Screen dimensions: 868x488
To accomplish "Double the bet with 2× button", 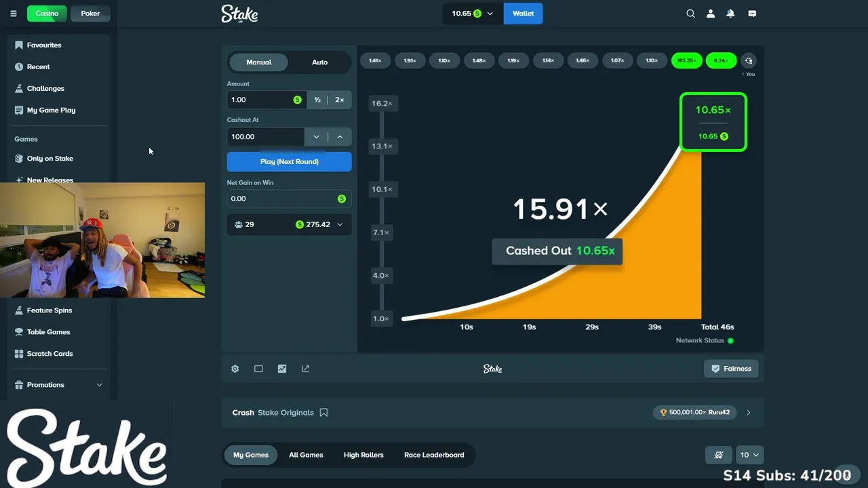I will (x=340, y=100).
